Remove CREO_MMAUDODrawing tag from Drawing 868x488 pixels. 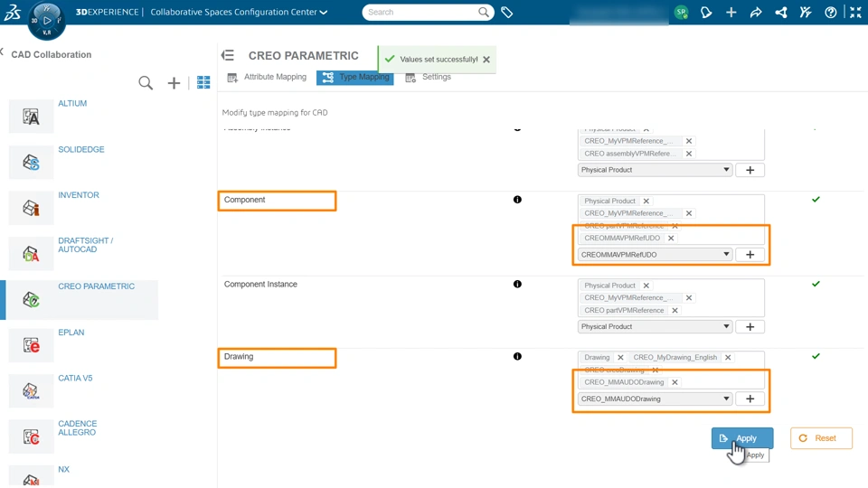pyautogui.click(x=675, y=382)
